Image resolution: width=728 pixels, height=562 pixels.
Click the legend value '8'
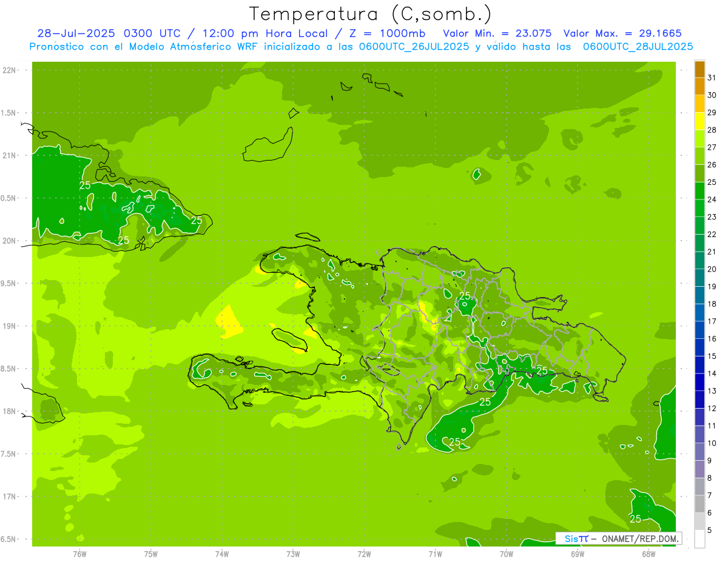pyautogui.click(x=710, y=478)
